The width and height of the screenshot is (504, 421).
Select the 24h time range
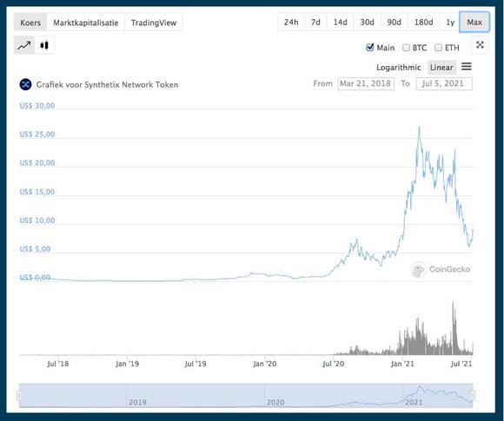[291, 23]
